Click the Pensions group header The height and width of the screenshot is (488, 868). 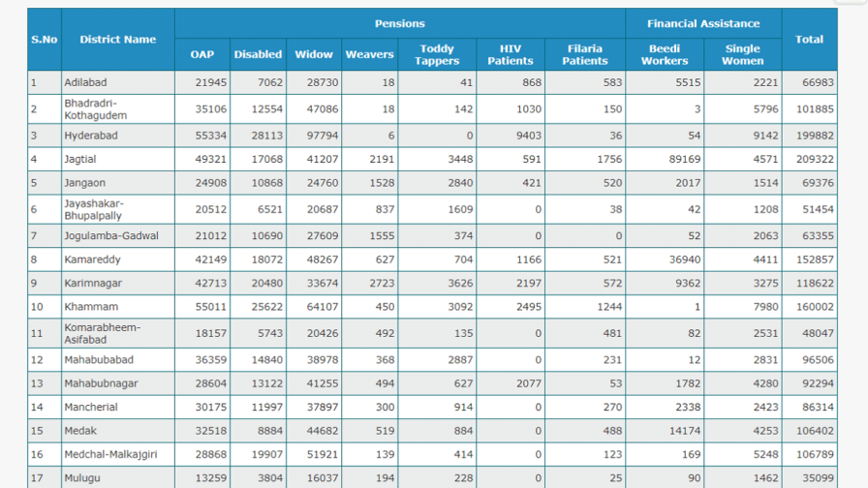tap(400, 23)
